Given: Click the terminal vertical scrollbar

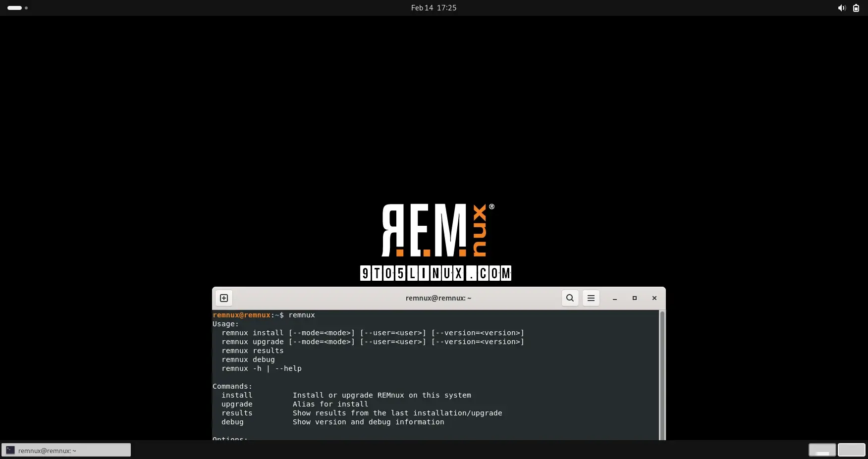Looking at the screenshot, I should click(662, 375).
